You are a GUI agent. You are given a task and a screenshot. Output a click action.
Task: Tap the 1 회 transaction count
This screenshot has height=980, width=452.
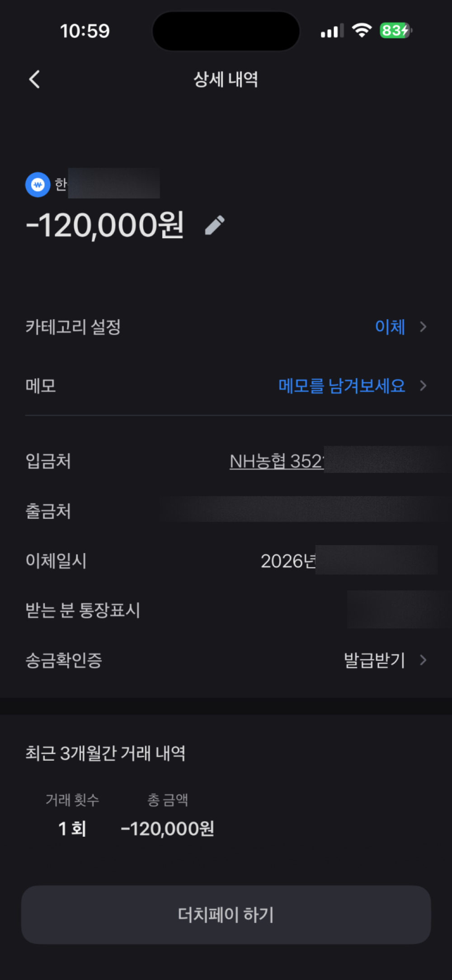click(72, 829)
